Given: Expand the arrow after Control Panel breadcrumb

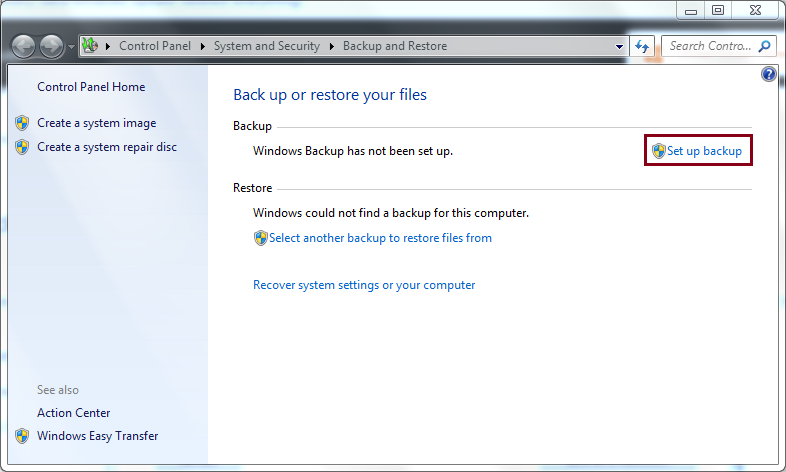Looking at the screenshot, I should point(203,46).
